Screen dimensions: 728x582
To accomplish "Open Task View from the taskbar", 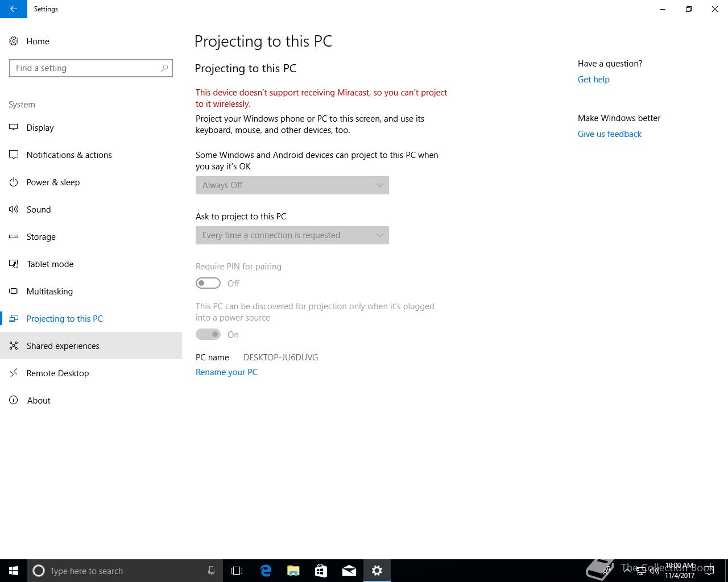I will coord(237,571).
